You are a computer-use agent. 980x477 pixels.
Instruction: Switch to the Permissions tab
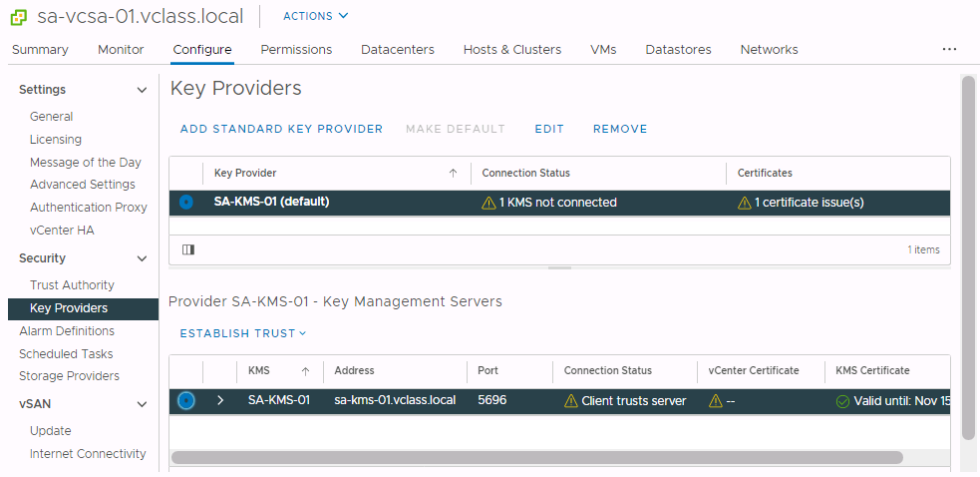click(x=296, y=50)
